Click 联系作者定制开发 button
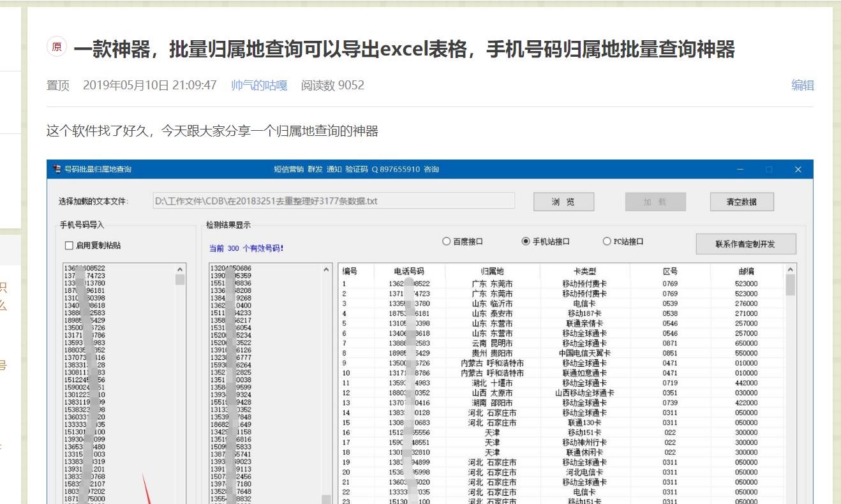Viewport: 841px width, 504px height. [x=745, y=244]
